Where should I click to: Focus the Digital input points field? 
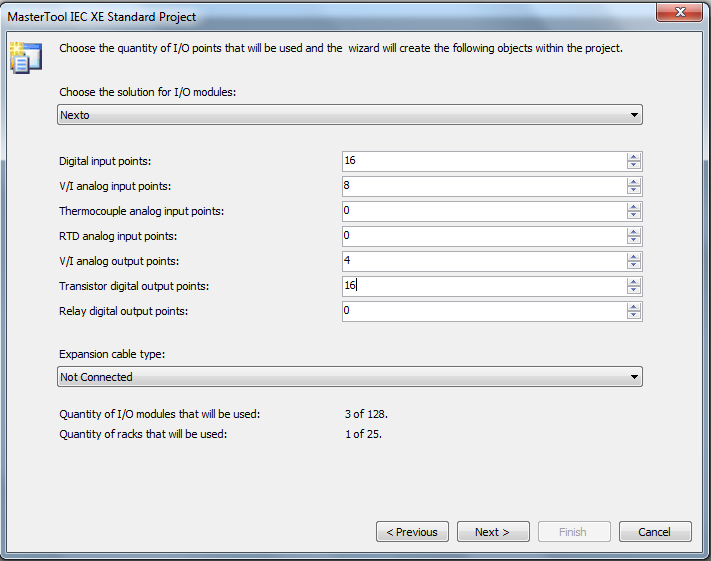(x=484, y=161)
